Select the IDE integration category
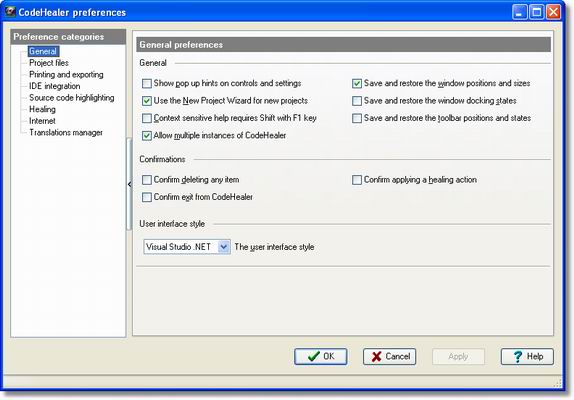574x400 pixels. [55, 86]
